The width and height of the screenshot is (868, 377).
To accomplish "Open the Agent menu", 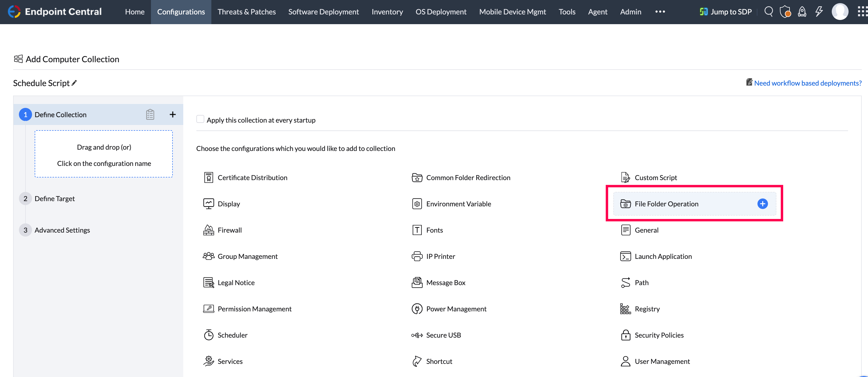I will coord(598,12).
